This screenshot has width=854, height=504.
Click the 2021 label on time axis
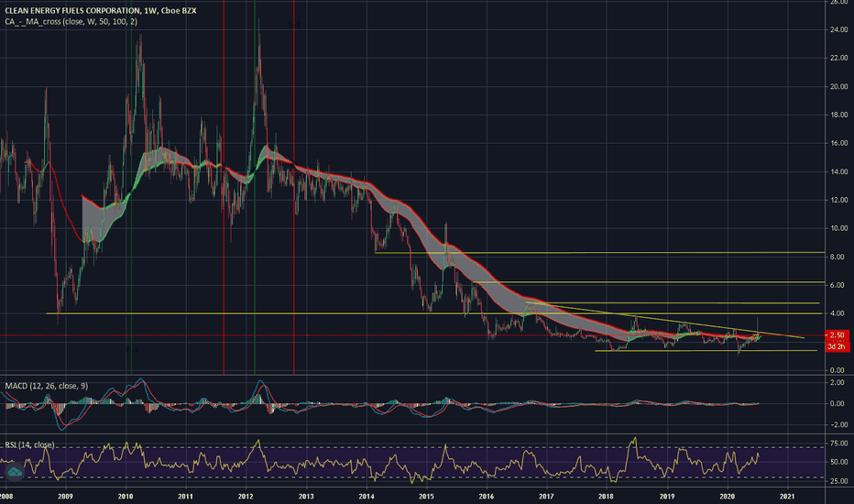[787, 497]
